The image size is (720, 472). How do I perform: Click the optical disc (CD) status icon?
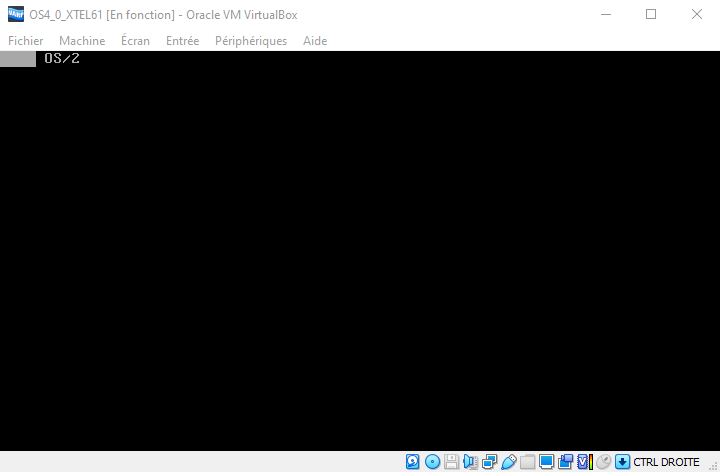click(x=432, y=461)
